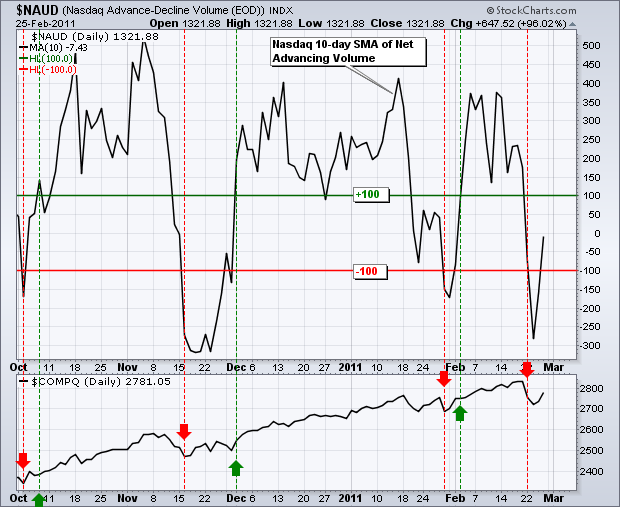620x507 pixels.
Task: Click the 450 value on the right axis
Action: click(x=591, y=64)
